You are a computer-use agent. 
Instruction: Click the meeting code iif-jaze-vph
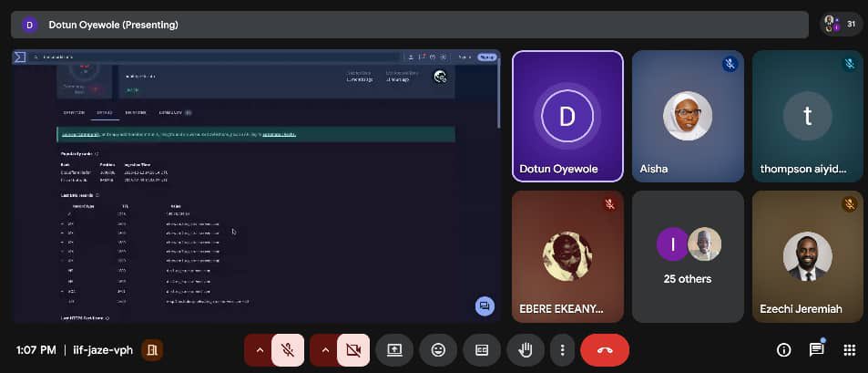pyautogui.click(x=103, y=350)
